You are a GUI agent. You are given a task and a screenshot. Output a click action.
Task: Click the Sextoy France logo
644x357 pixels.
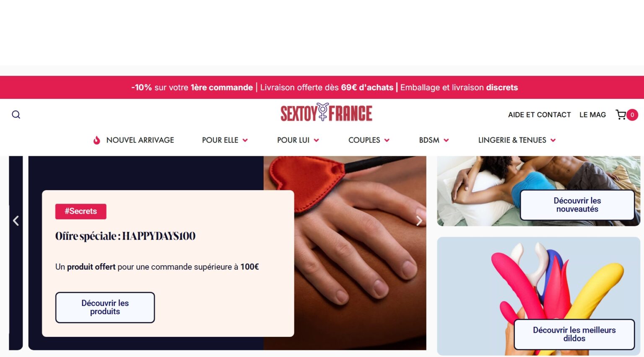point(326,112)
